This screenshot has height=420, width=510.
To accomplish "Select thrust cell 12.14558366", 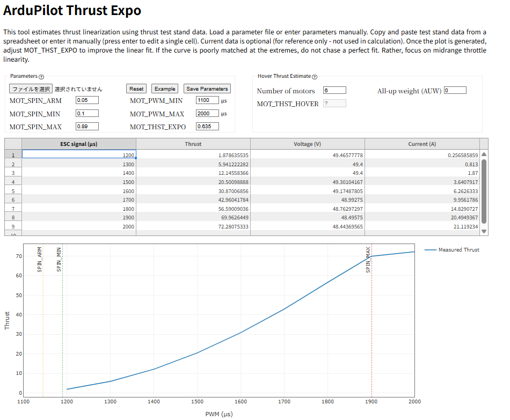I will pos(193,173).
